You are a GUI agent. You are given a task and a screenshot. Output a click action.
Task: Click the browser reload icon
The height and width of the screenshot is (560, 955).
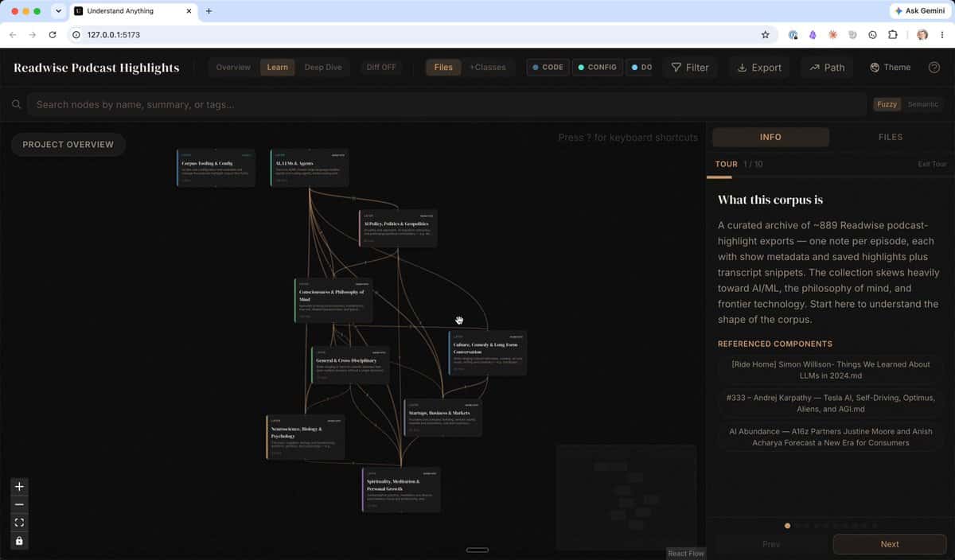pos(53,35)
